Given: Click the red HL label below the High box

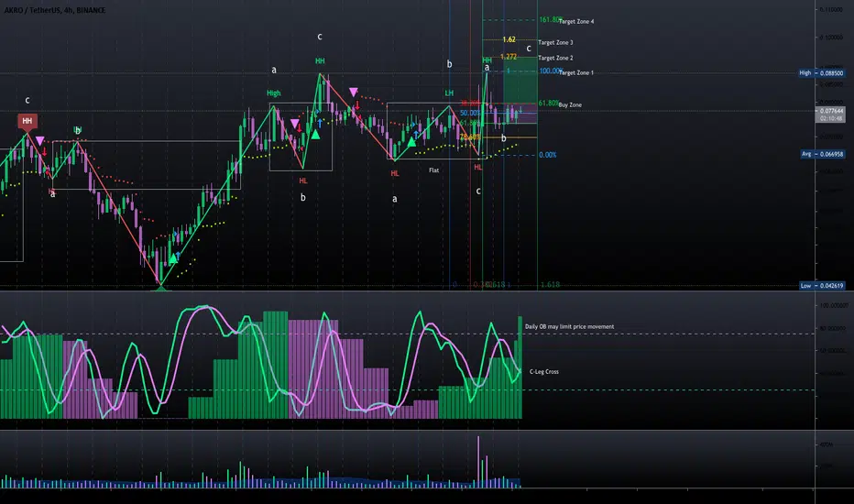Looking at the screenshot, I should pyautogui.click(x=303, y=181).
